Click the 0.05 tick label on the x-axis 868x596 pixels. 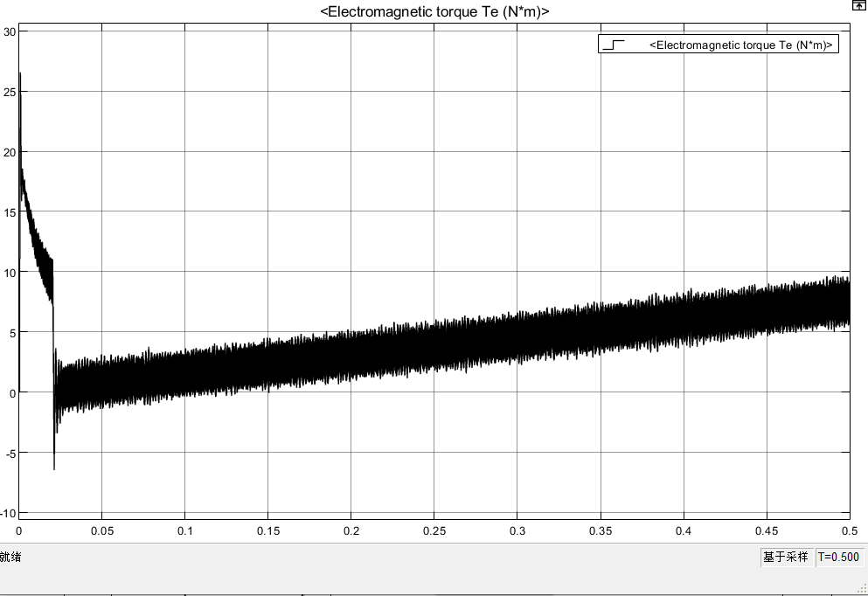click(x=102, y=530)
